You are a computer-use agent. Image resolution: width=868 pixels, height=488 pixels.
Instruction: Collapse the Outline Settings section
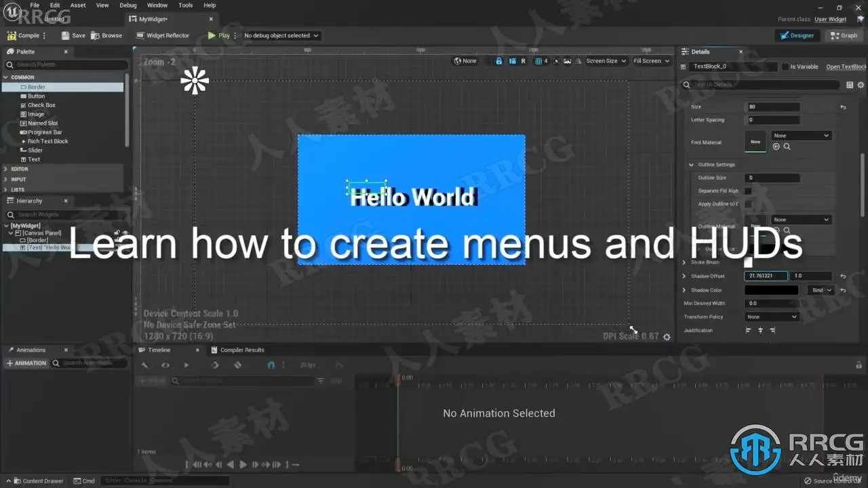pos(692,165)
